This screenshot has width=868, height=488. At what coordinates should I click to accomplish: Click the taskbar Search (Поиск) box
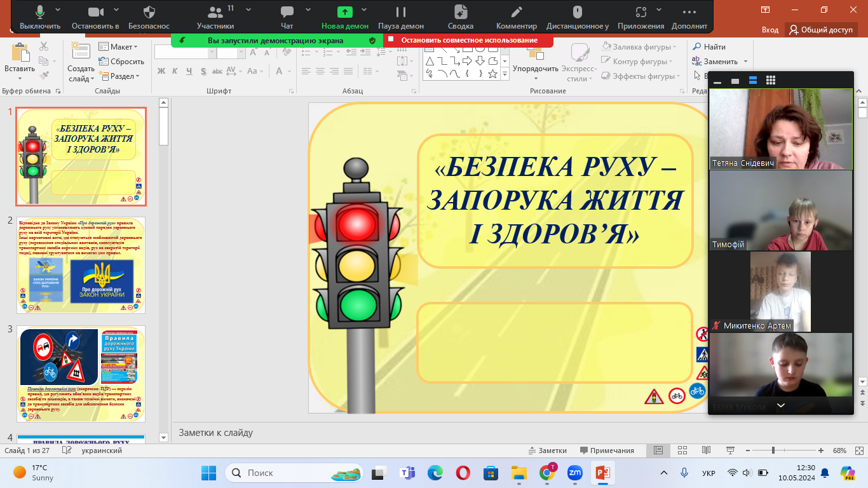294,473
